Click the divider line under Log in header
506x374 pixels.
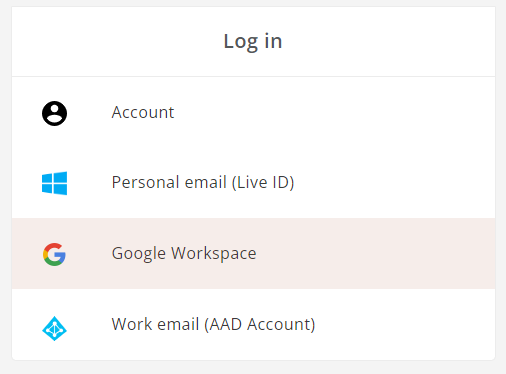253,77
